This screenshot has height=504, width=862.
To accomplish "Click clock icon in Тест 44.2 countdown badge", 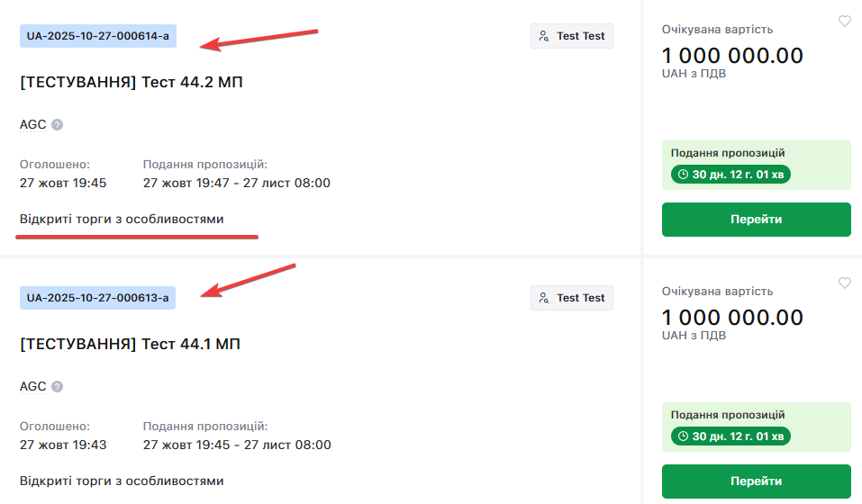I will pyautogui.click(x=683, y=175).
